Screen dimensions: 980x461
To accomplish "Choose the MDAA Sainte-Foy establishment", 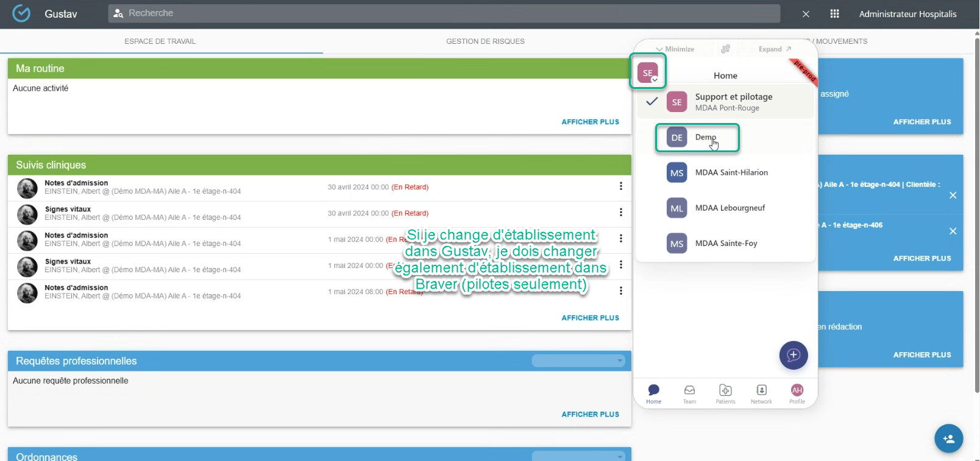I will tap(726, 244).
